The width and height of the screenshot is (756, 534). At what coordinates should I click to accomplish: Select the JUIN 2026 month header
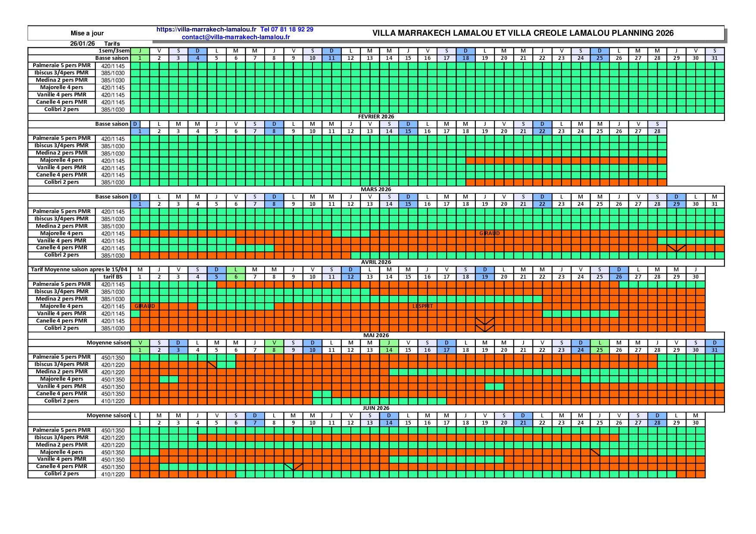(376, 408)
